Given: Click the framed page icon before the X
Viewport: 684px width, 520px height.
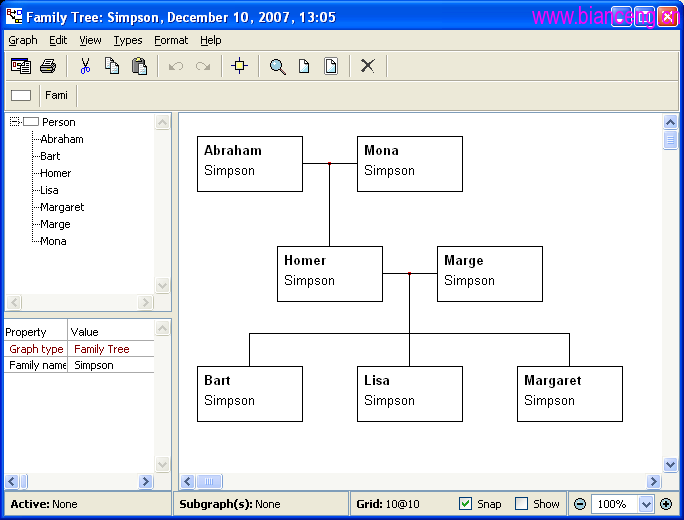Looking at the screenshot, I should [331, 66].
